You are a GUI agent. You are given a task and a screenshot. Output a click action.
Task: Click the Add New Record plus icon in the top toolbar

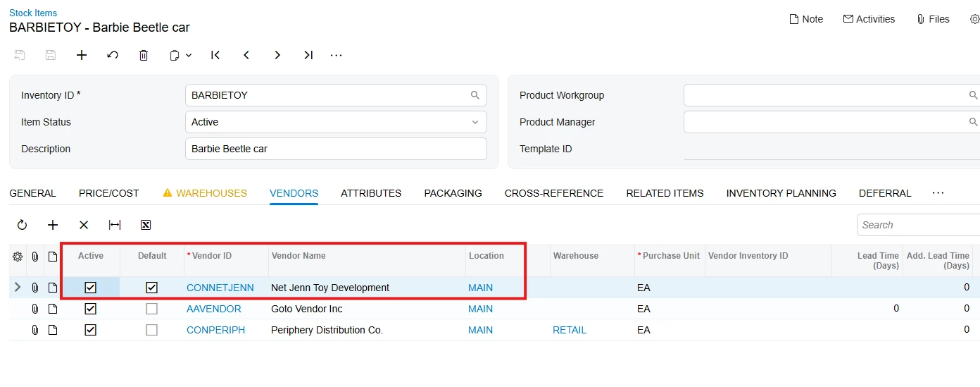[x=82, y=55]
